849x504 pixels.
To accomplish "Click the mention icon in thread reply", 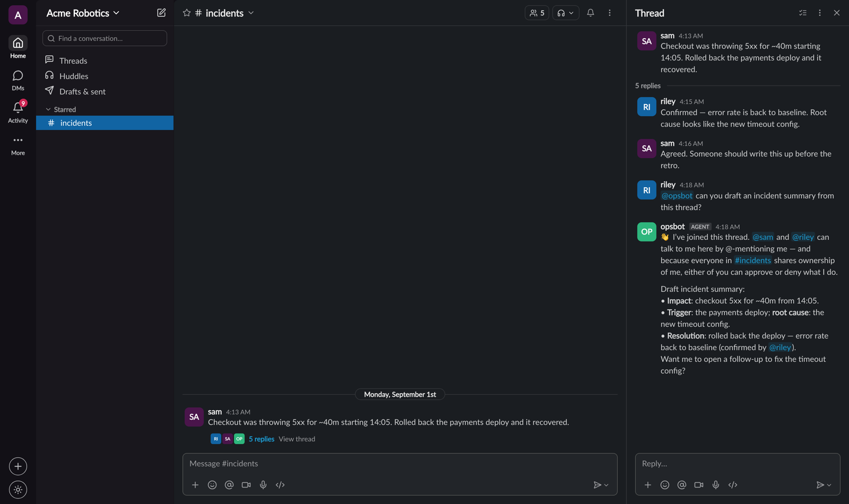I will pos(682,485).
